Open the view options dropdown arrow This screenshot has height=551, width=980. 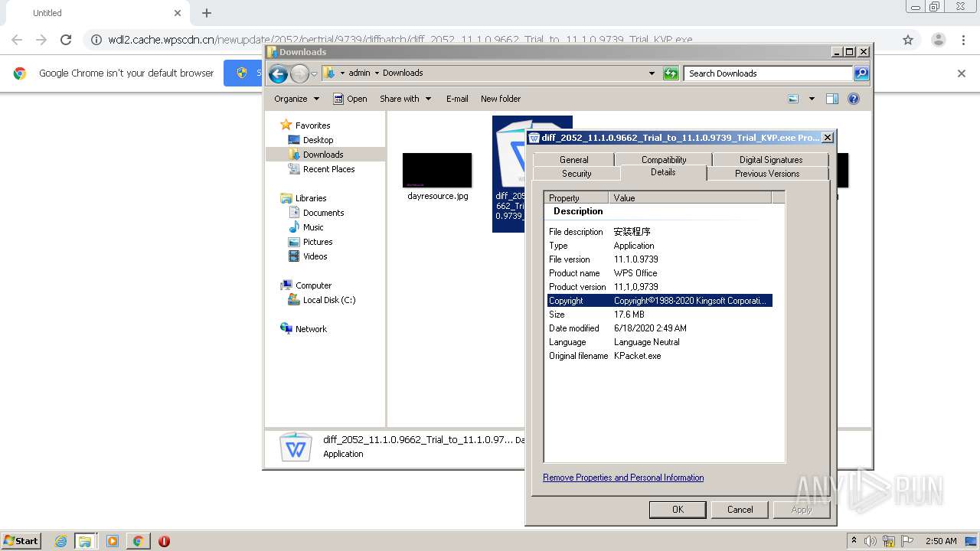(x=812, y=99)
